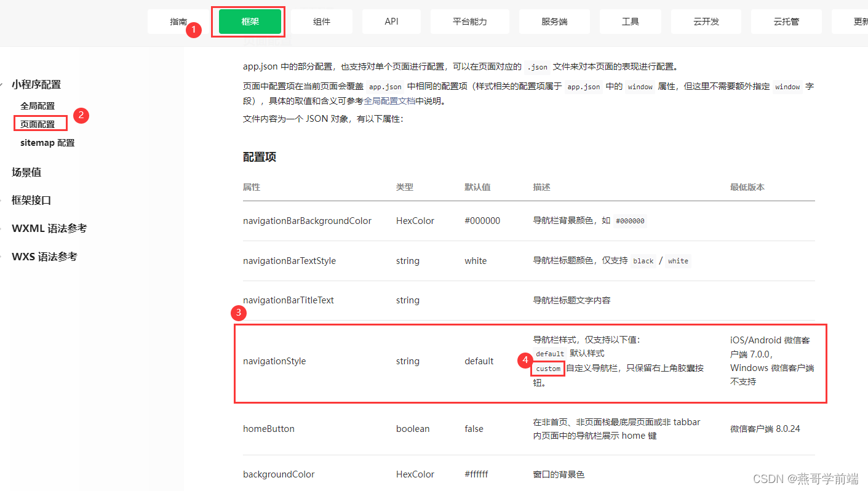Click the backgroundColor property cell

pyautogui.click(x=279, y=474)
